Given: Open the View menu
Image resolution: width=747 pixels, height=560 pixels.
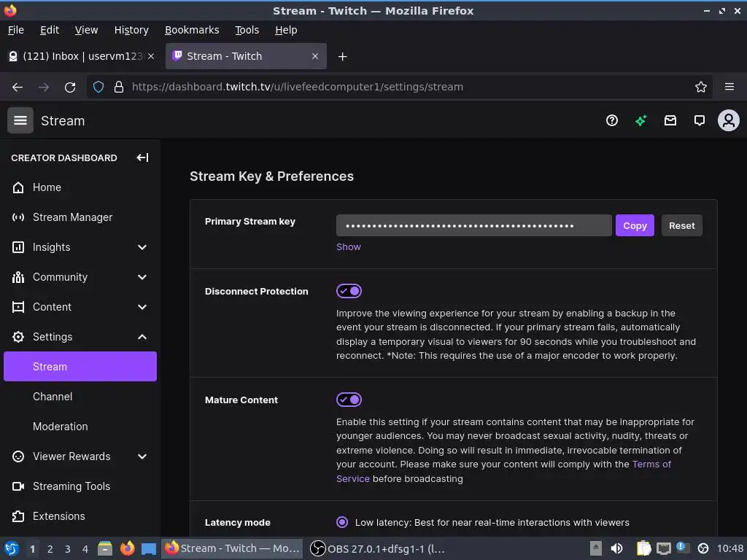Looking at the screenshot, I should tap(86, 30).
